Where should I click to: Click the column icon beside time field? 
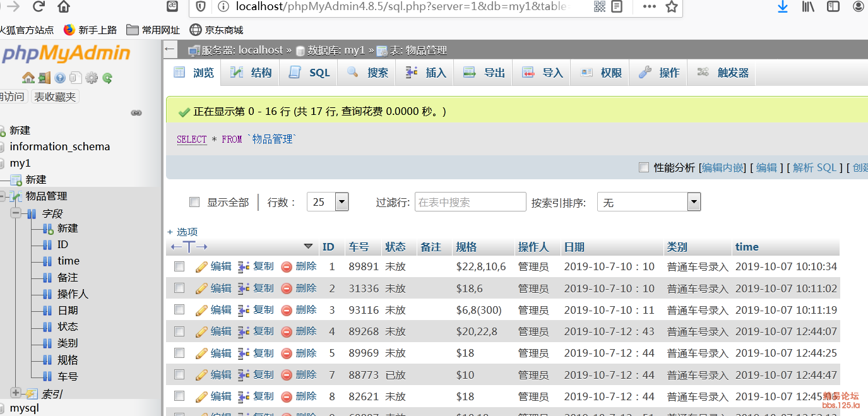coord(47,261)
